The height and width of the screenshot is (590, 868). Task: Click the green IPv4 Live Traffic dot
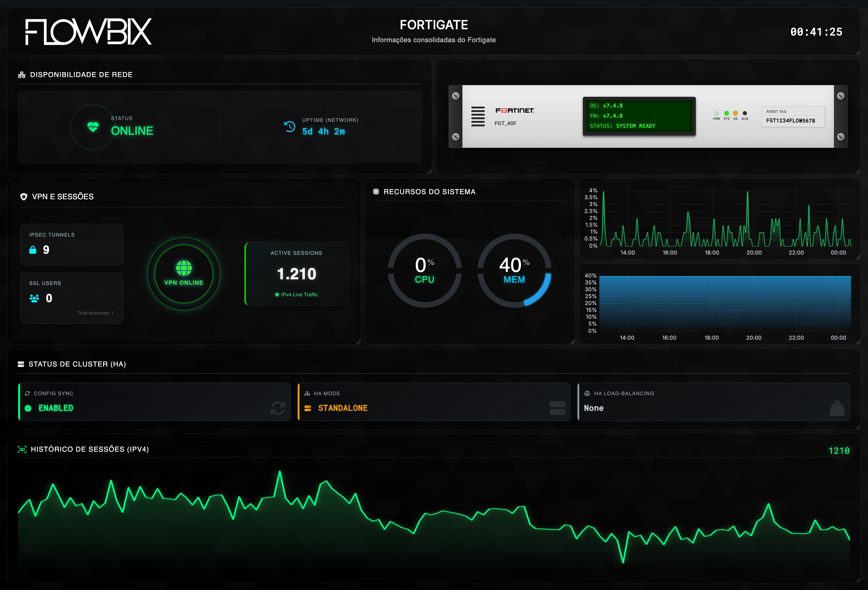point(277,295)
